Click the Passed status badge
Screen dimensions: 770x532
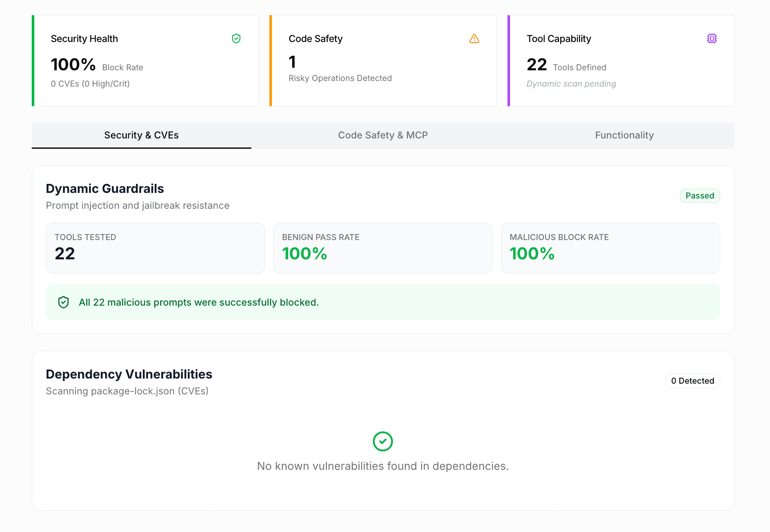coord(700,196)
